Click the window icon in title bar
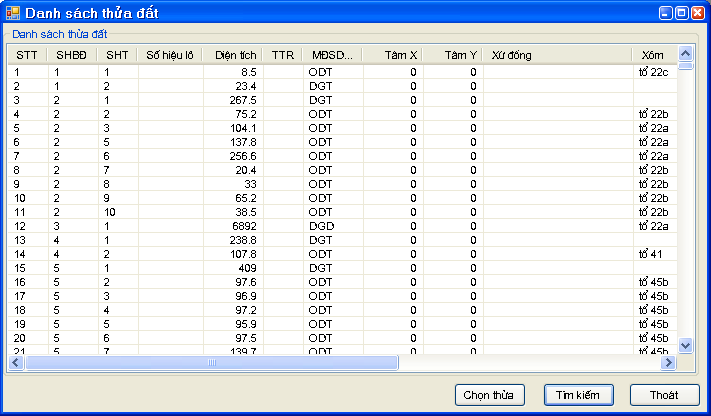The image size is (711, 416). coord(12,13)
